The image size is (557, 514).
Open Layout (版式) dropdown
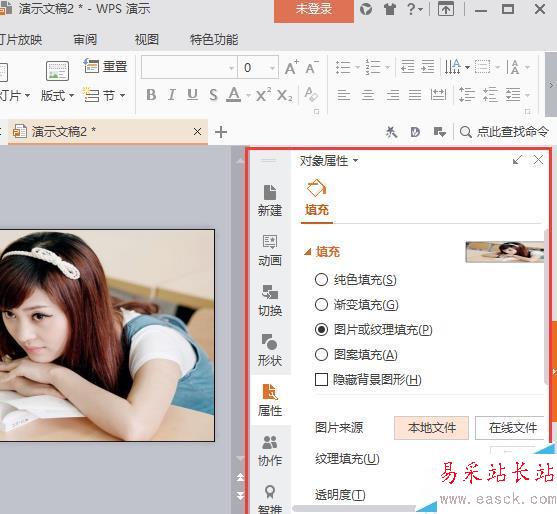pos(57,95)
